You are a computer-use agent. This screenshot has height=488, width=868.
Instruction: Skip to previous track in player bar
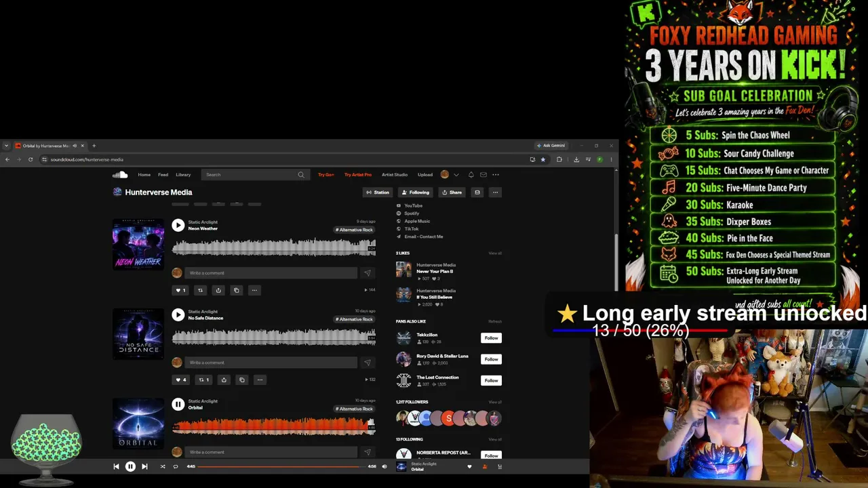coord(116,466)
